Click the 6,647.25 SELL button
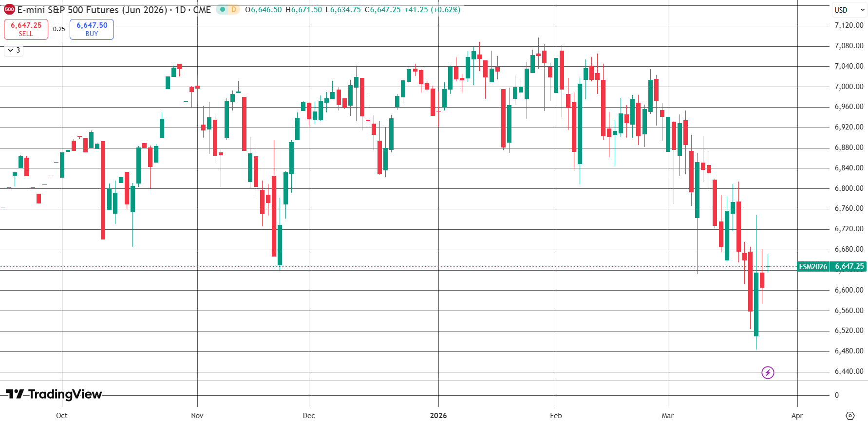This screenshot has height=423, width=868. 26,29
